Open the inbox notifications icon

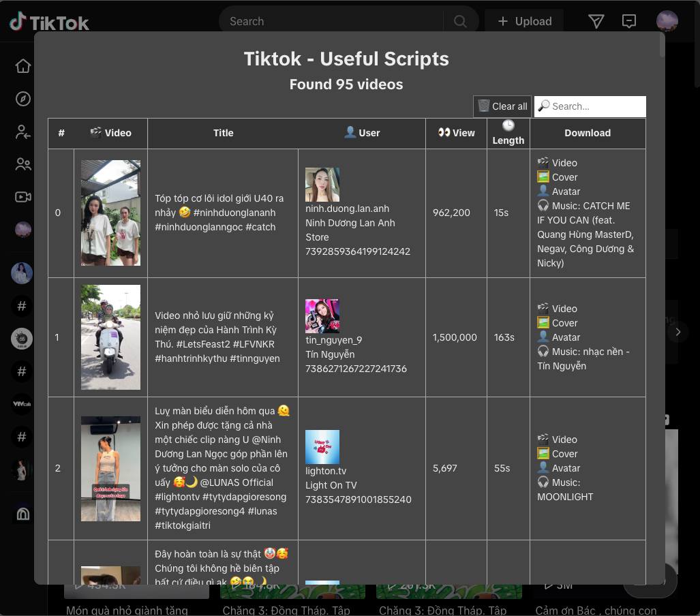pyautogui.click(x=629, y=21)
